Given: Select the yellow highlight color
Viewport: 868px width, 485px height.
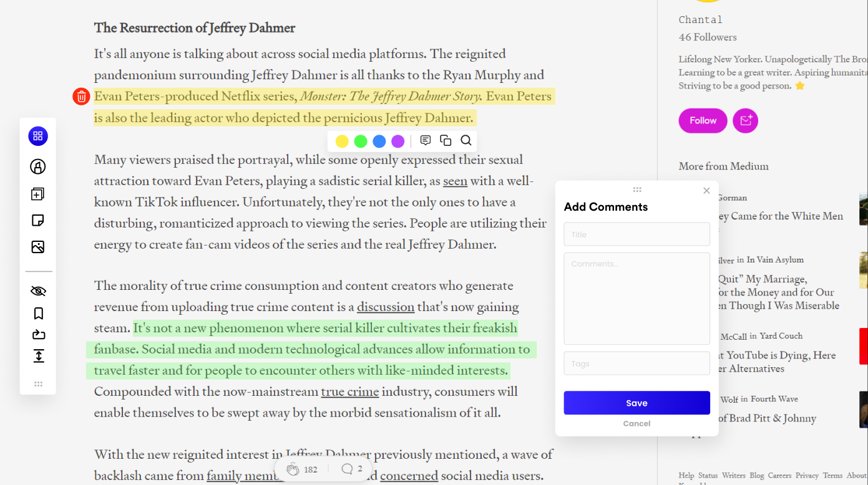Looking at the screenshot, I should [x=342, y=142].
